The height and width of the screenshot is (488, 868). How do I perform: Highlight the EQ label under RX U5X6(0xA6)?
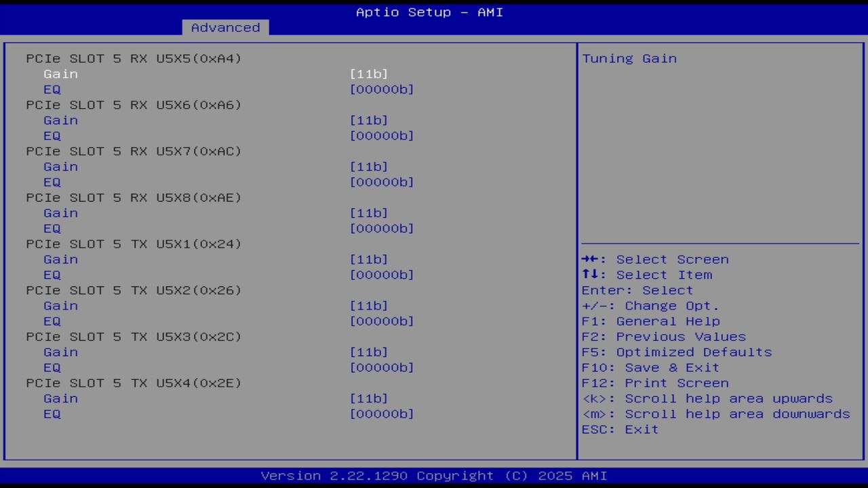tap(52, 136)
